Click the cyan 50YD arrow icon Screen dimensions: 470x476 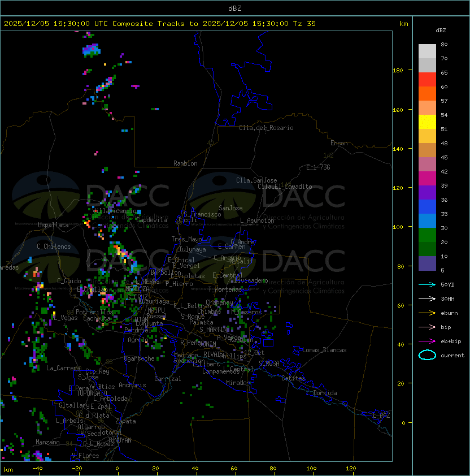tap(427, 284)
